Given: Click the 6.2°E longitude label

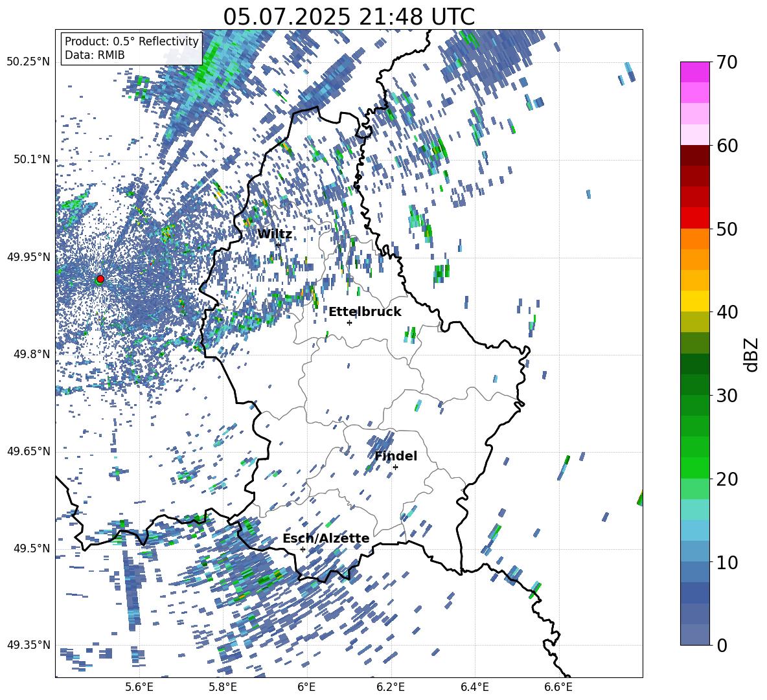Looking at the screenshot, I should pyautogui.click(x=391, y=687).
